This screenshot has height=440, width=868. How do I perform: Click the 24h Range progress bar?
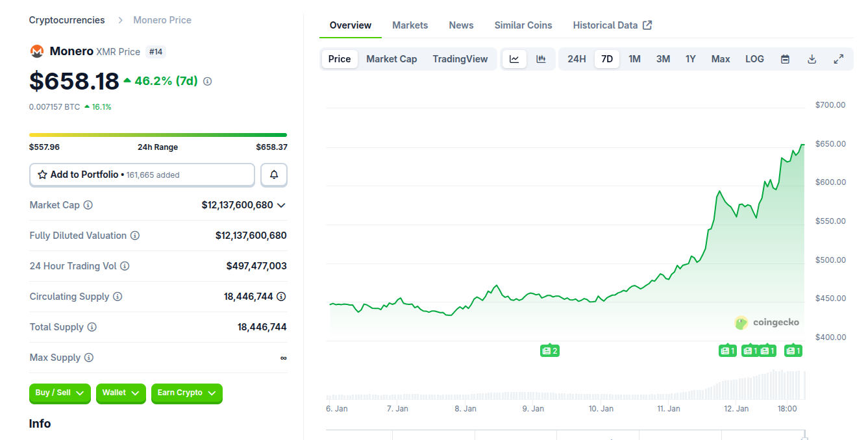point(158,135)
